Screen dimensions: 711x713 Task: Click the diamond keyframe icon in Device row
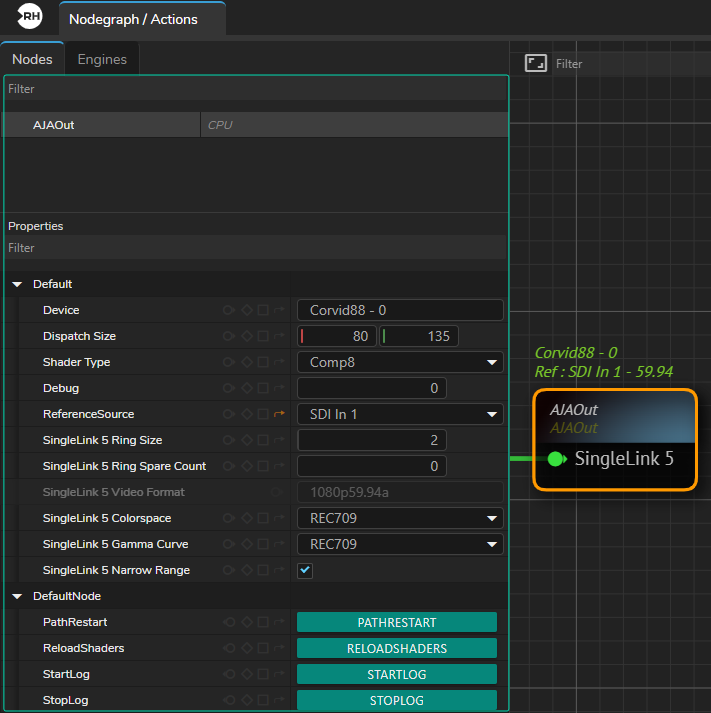click(247, 310)
